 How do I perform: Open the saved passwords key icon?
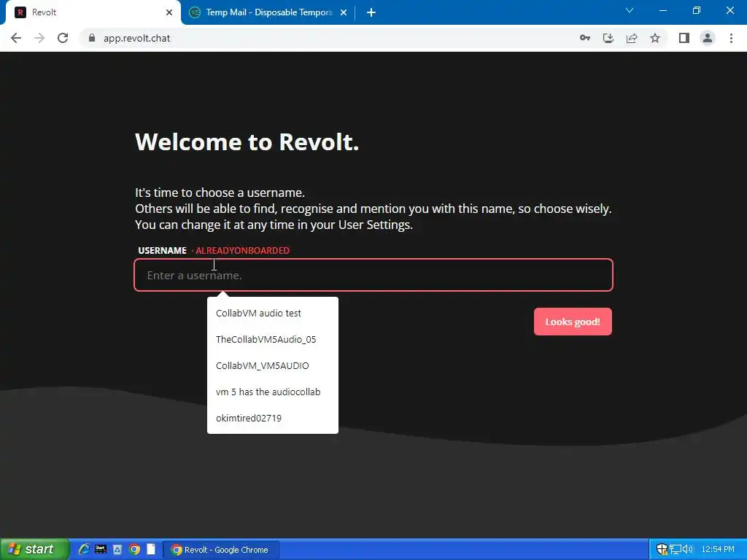coord(585,38)
